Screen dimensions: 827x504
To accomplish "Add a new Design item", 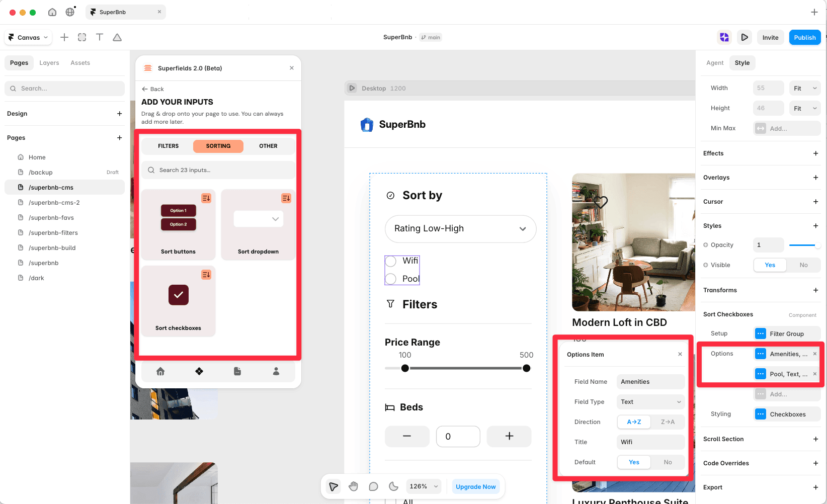I will point(120,114).
